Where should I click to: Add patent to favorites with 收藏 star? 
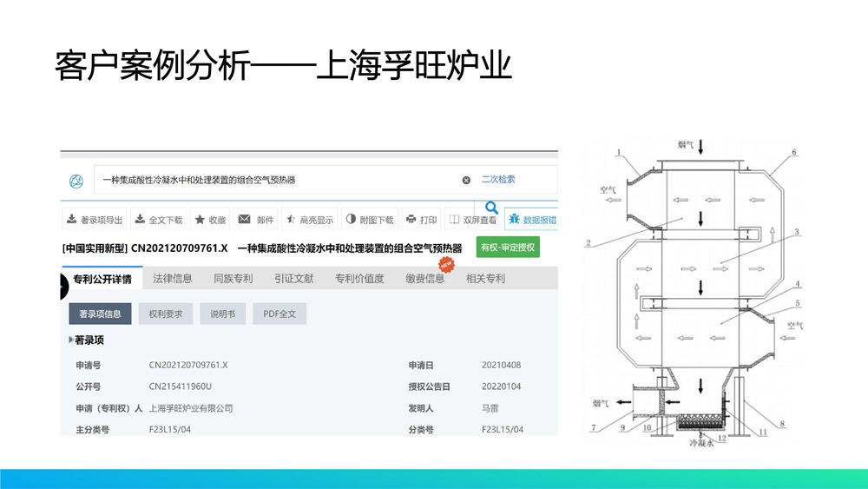(200, 220)
